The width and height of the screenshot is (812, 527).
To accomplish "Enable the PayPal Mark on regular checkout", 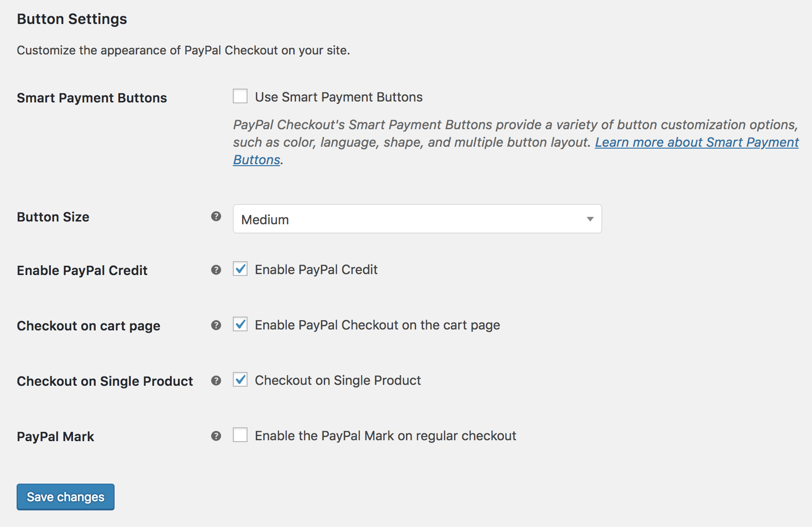I will coord(240,435).
